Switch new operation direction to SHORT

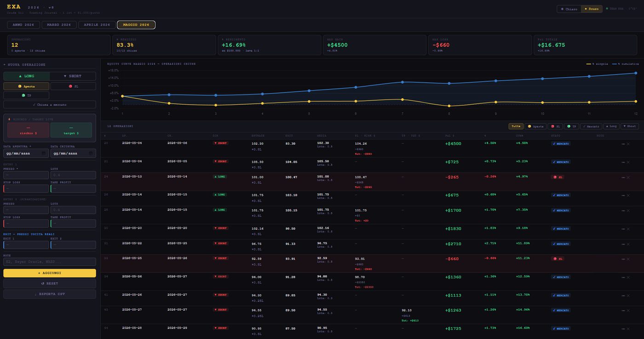point(73,76)
